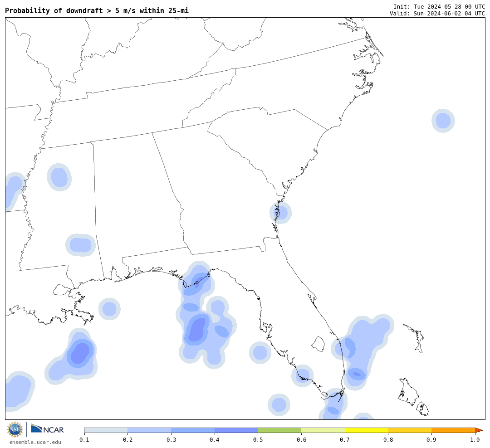This screenshot has height=448, width=490.
Task: Click the 'Init: Tue 2024-05-28 00 UTC' text
Action: (x=439, y=6)
